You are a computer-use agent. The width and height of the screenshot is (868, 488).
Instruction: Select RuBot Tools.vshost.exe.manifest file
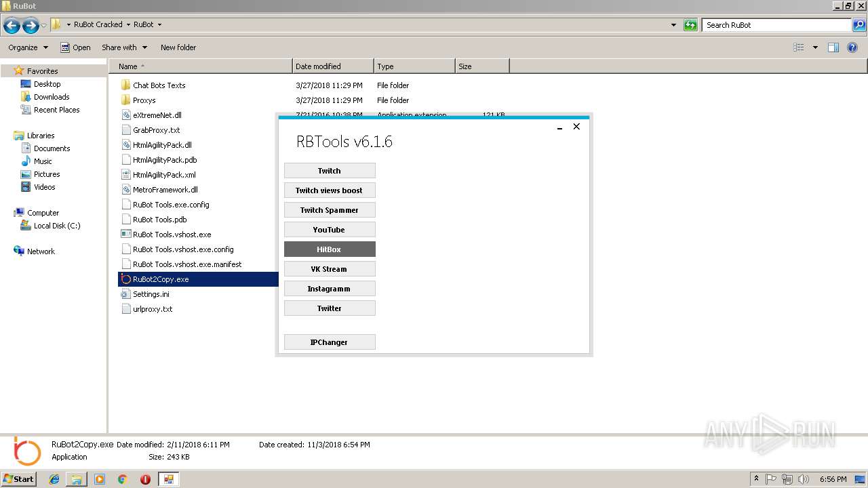[x=187, y=264]
